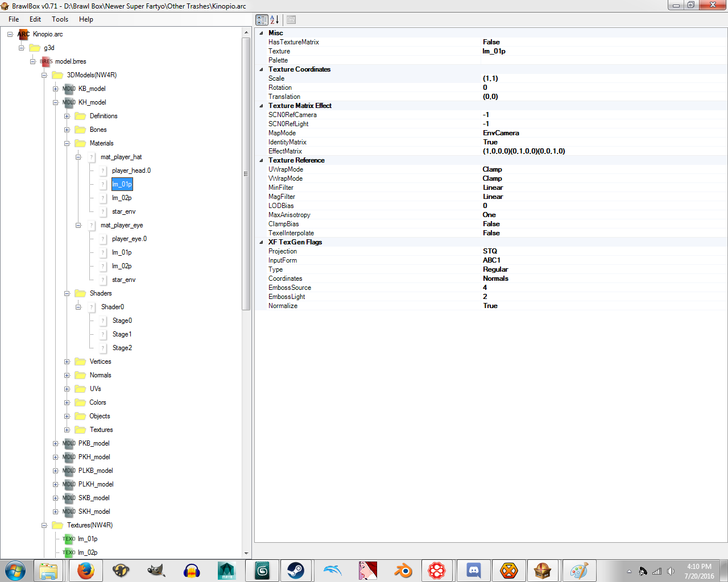Open Discord from the taskbar
The height and width of the screenshot is (582, 728).
pos(473,570)
